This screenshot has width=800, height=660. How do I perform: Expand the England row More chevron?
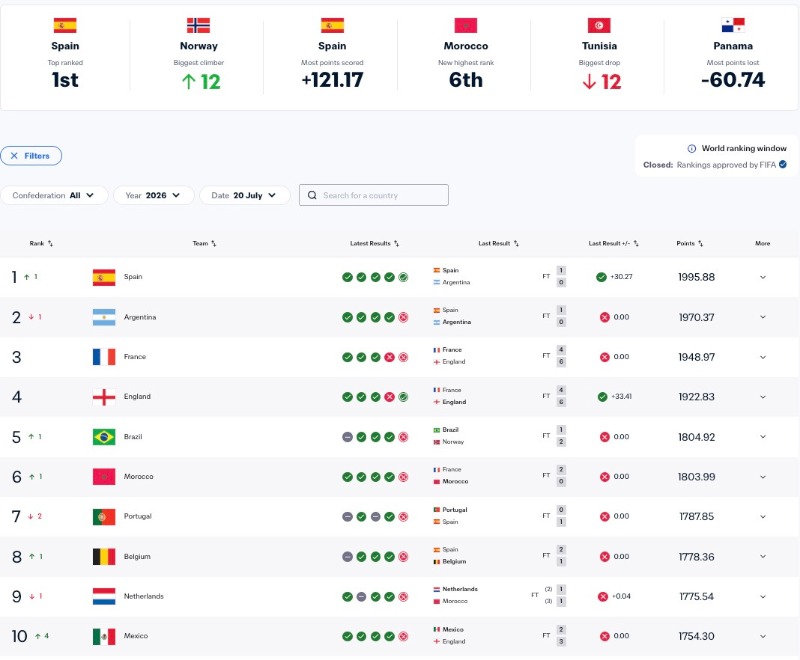click(x=763, y=397)
